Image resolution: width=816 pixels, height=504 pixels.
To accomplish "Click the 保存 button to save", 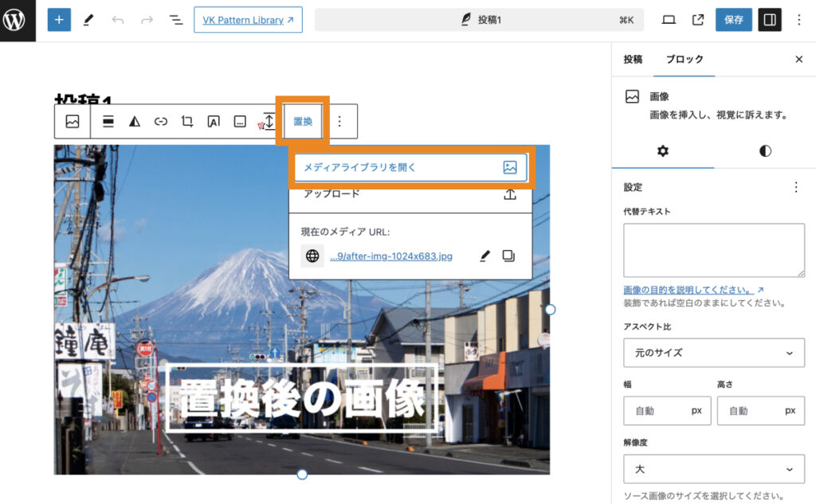I will click(733, 19).
